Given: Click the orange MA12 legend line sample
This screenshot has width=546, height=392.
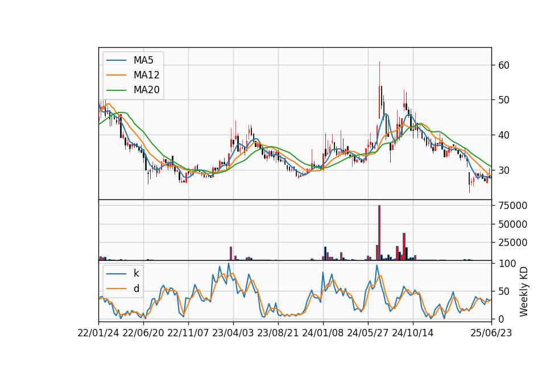Looking at the screenshot, I should 116,75.
